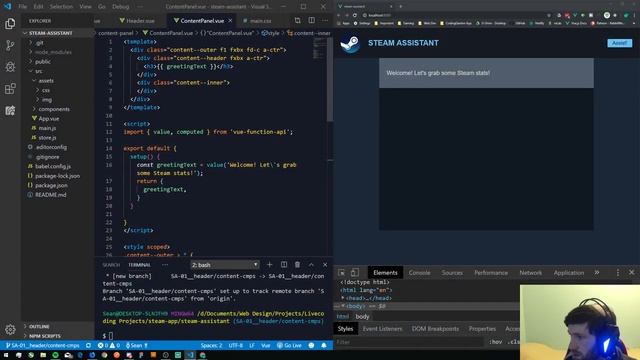This screenshot has height=360, width=640.
Task: Kill the terminal with the trash icon
Action: pyautogui.click(x=298, y=264)
